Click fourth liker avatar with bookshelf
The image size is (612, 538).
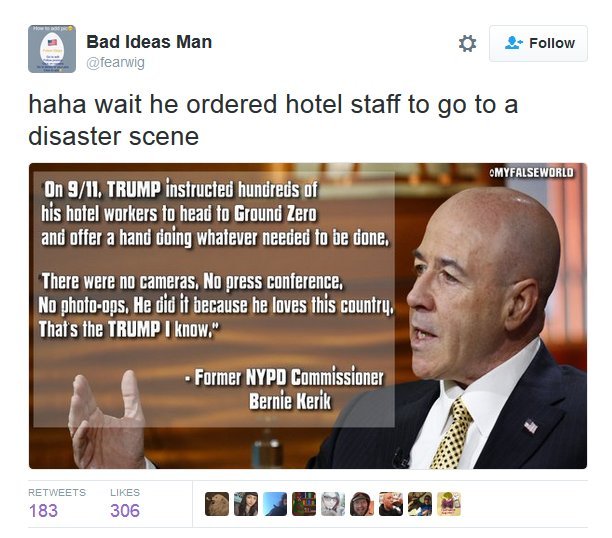pyautogui.click(x=304, y=504)
